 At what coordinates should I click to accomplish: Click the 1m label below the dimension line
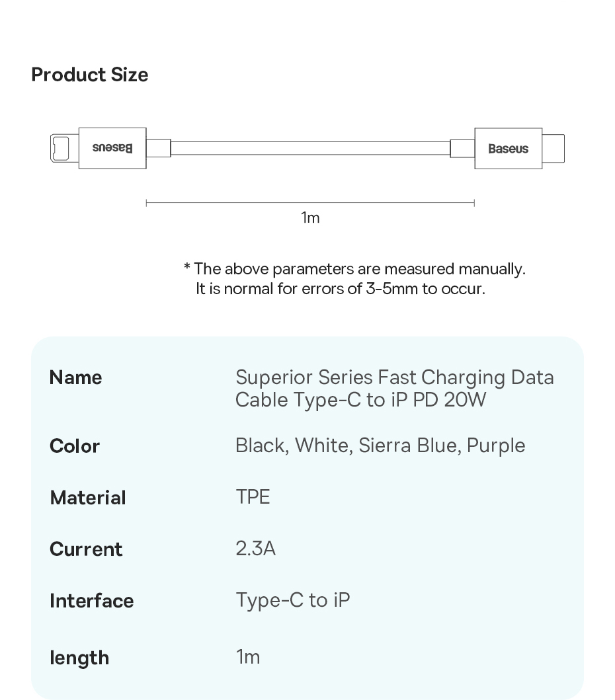310,217
